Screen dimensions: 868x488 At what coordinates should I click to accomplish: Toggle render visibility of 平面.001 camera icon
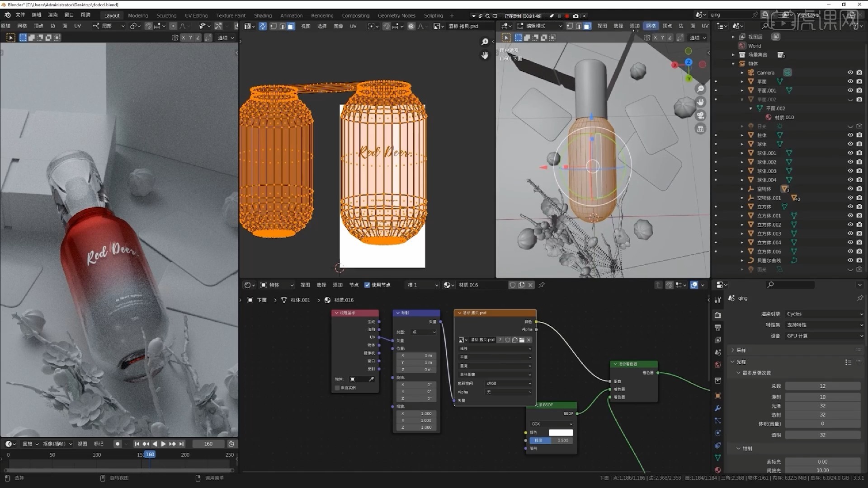click(x=859, y=90)
